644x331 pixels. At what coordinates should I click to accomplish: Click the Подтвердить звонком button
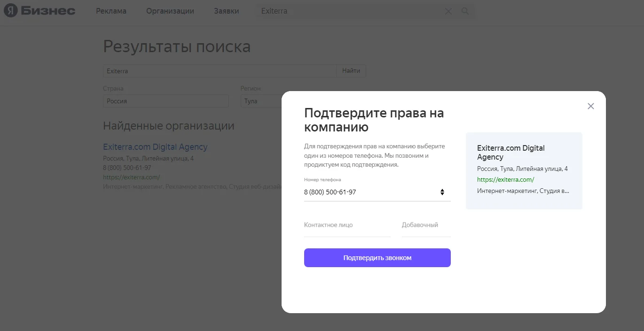click(x=377, y=258)
